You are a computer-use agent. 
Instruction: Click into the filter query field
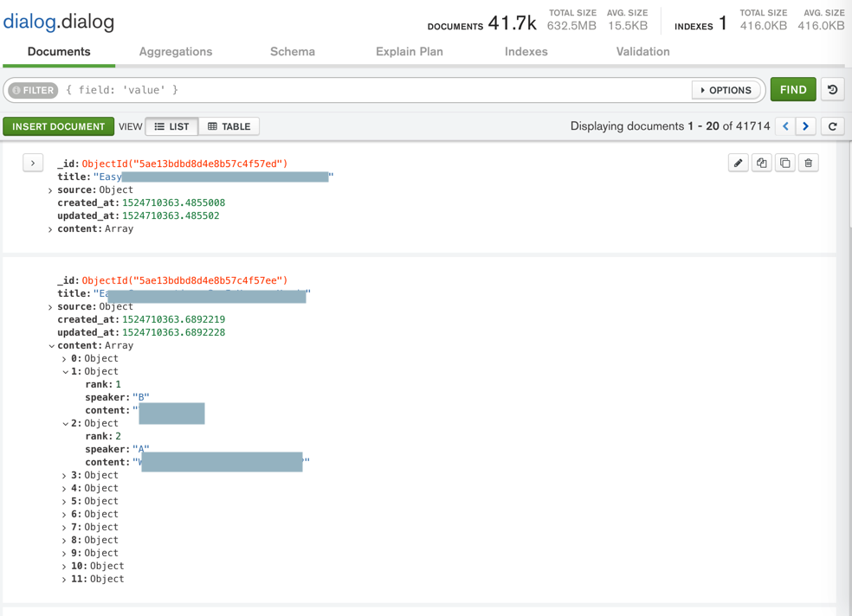[372, 90]
